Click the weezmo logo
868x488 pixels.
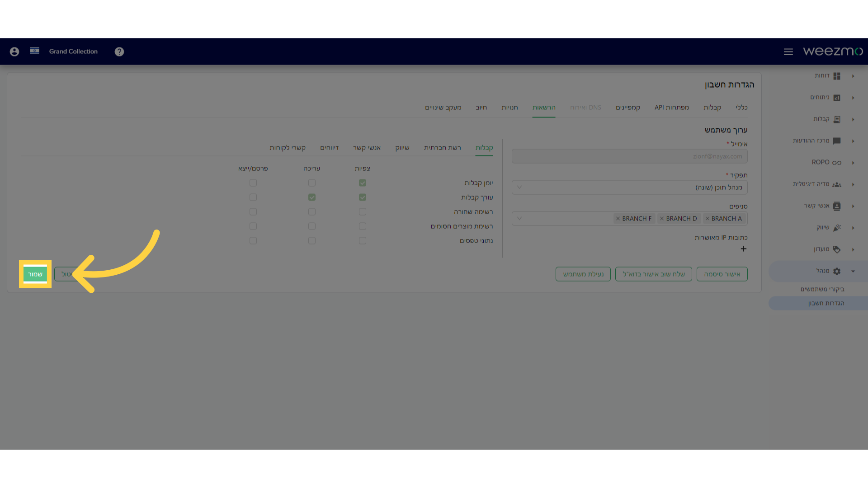coord(833,51)
